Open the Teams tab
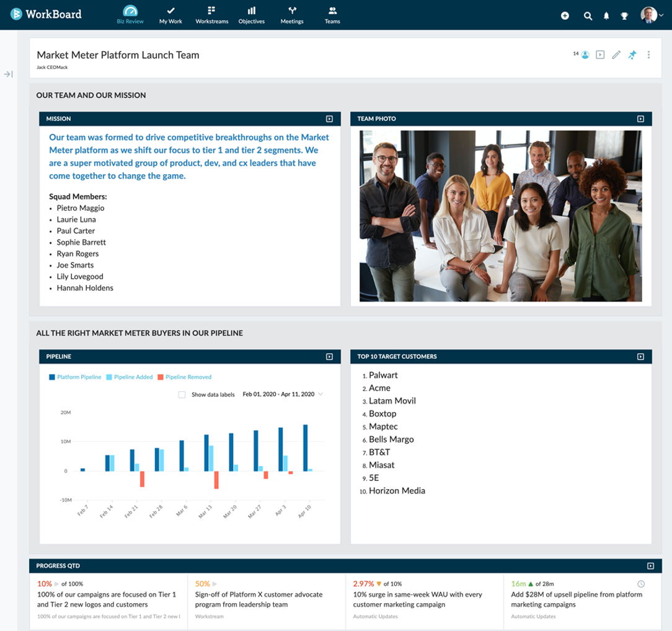This screenshot has height=631, width=672. click(332, 15)
